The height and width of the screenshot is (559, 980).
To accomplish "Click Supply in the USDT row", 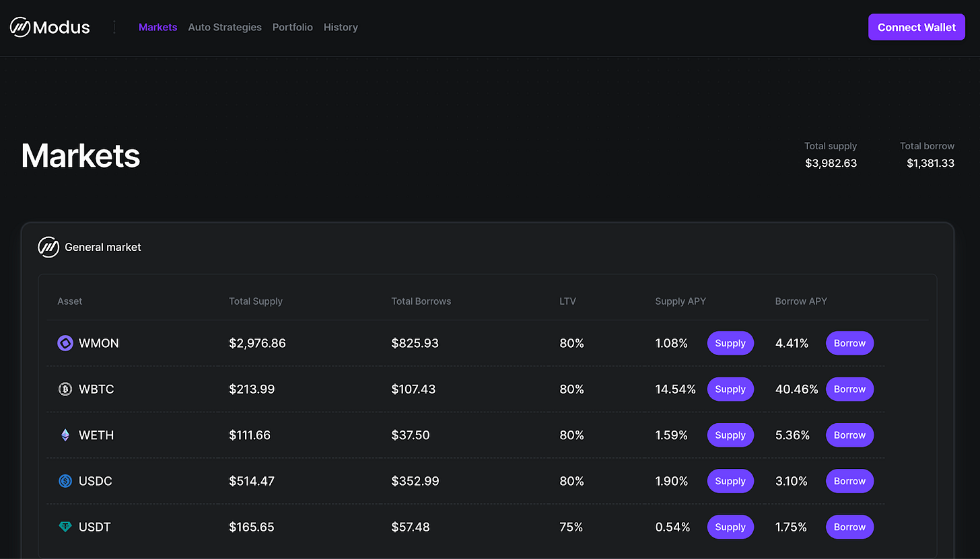I will tap(730, 527).
